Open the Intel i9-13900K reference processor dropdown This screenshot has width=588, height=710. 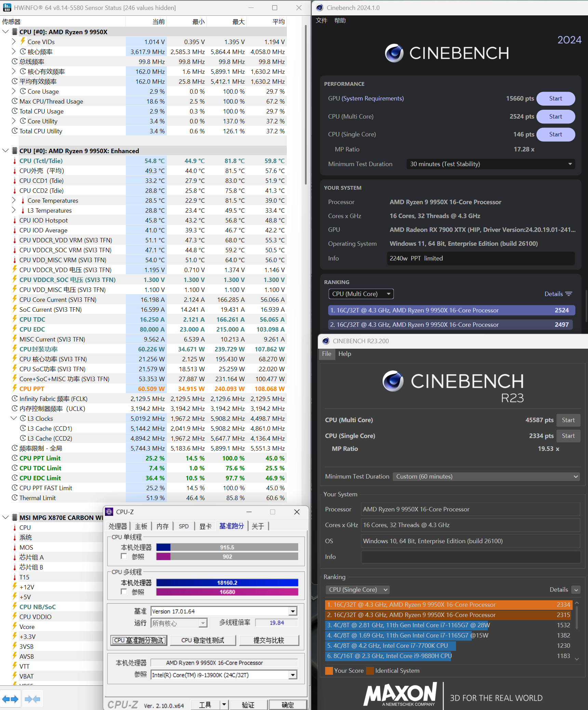[x=293, y=675]
